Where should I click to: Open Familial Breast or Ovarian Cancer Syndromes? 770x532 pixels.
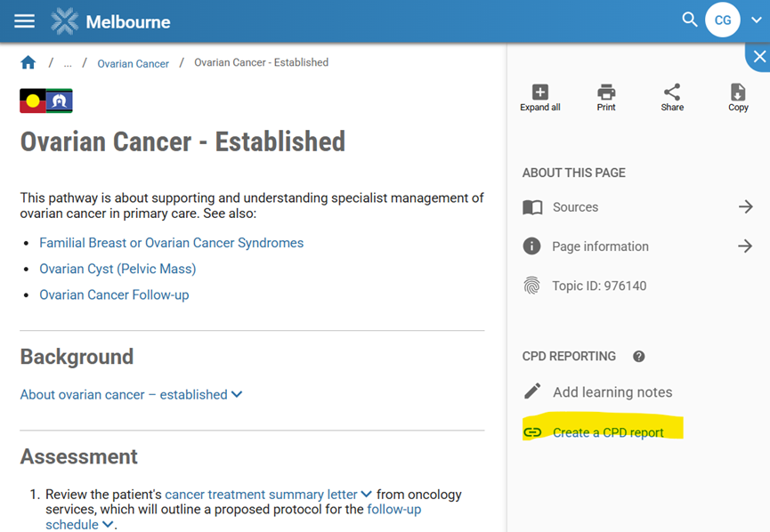tap(171, 243)
